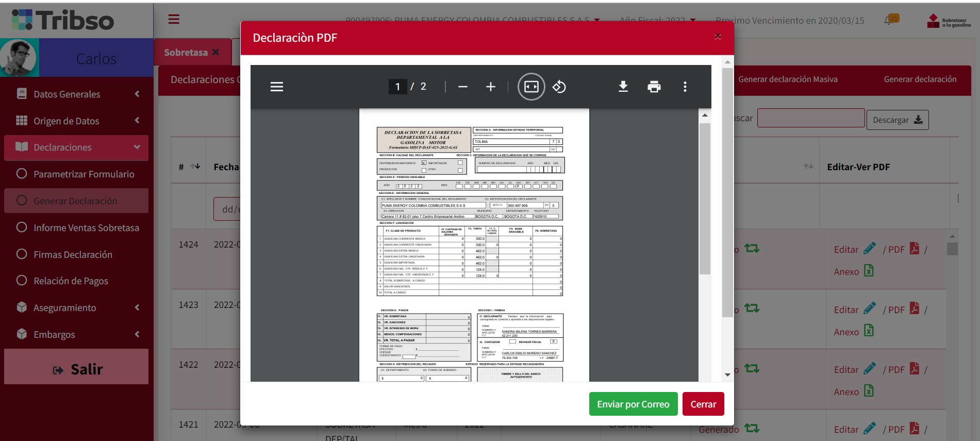Click Carlos's profile avatar

19,58
